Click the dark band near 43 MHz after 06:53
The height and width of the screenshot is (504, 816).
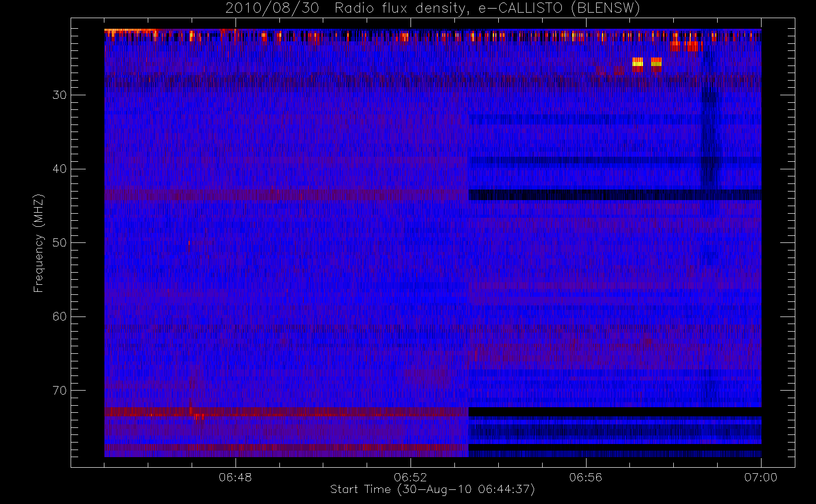[615, 195]
